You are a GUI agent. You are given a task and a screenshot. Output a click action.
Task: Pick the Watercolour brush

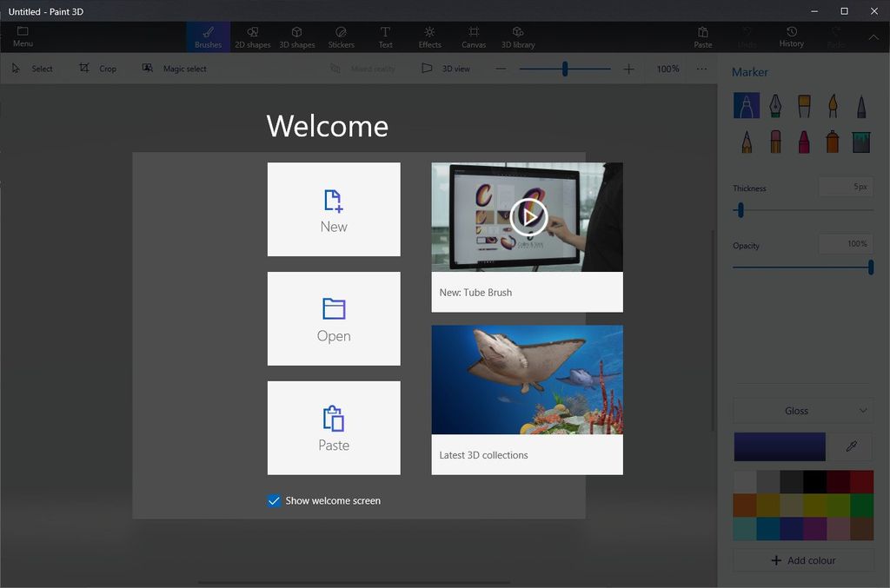(832, 104)
